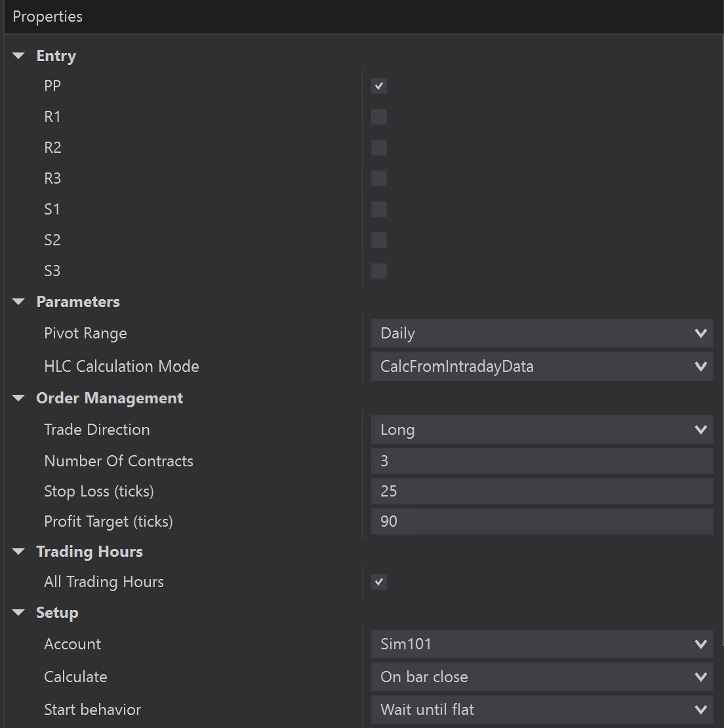Viewport: 724px width, 728px height.
Task: Collapse the Parameters section arrow
Action: pos(18,302)
